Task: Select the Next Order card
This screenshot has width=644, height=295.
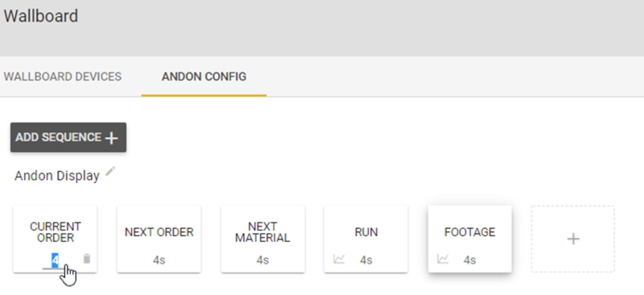Action: [x=159, y=239]
